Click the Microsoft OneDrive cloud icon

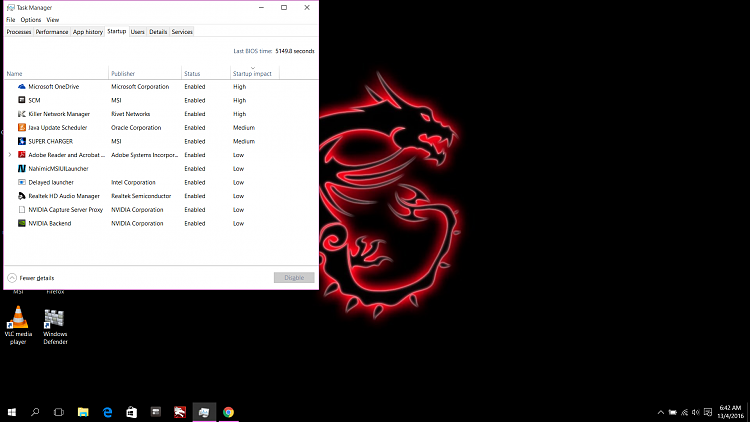pyautogui.click(x=22, y=87)
